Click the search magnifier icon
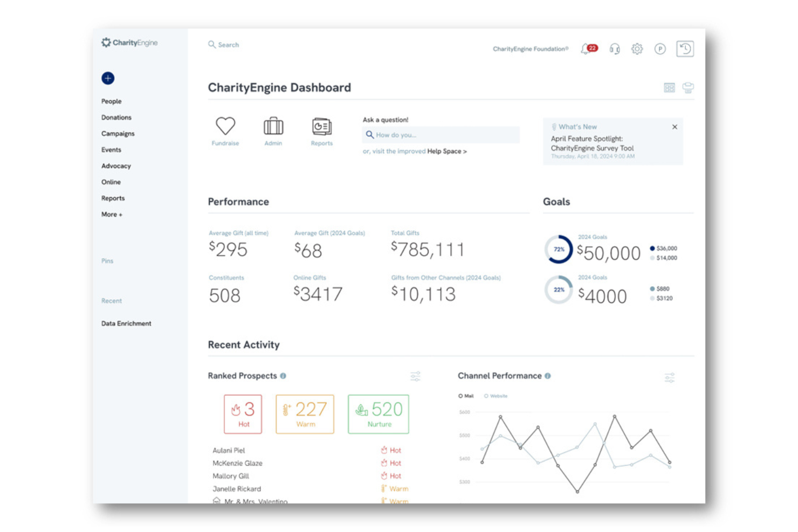This screenshot has width=798, height=532. pos(212,45)
